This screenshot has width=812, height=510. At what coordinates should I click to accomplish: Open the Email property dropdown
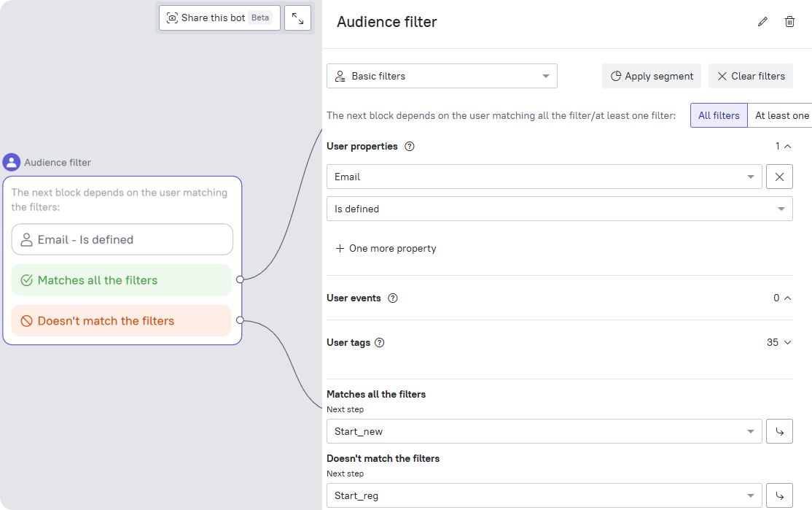tap(544, 177)
